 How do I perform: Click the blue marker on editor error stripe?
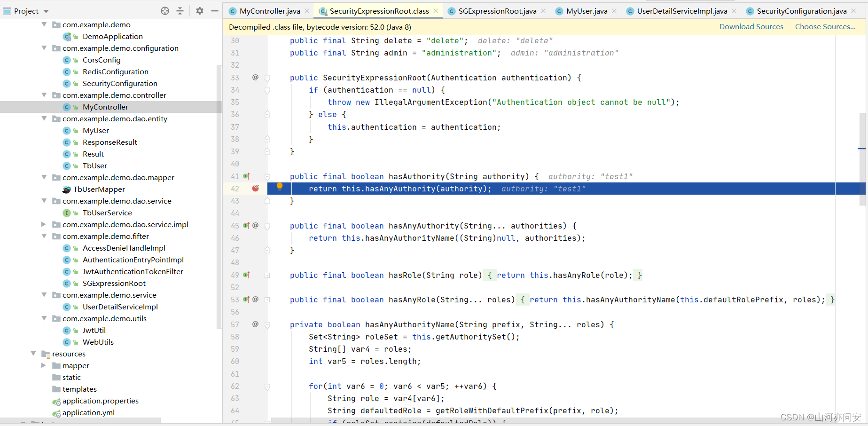[861, 149]
